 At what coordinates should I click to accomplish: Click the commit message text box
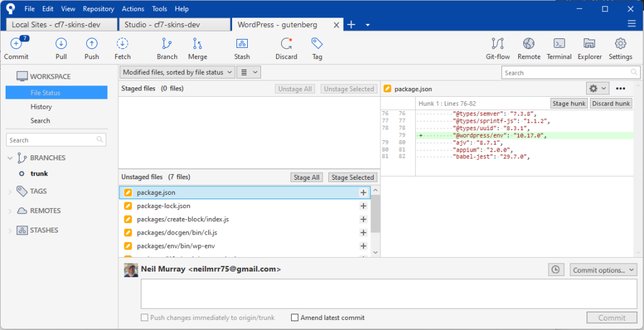coord(388,294)
